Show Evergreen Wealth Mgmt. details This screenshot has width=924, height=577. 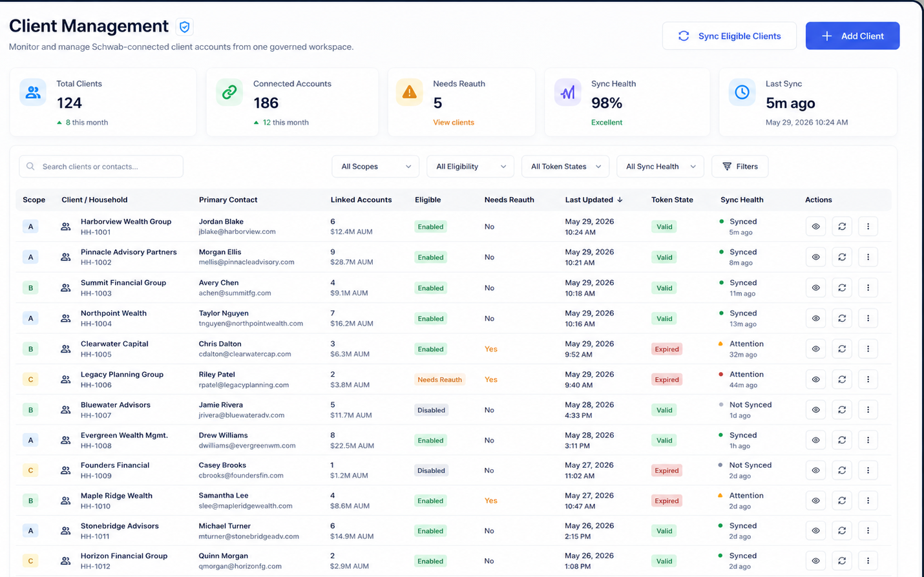pos(815,440)
